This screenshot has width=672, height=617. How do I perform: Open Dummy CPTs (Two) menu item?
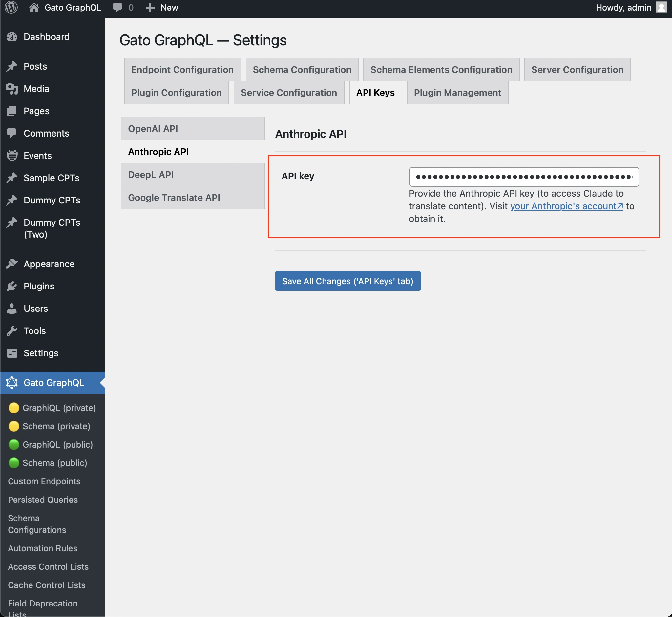click(52, 228)
